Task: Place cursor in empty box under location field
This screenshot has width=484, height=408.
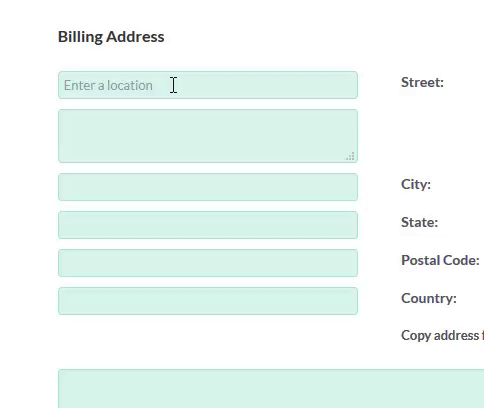Action: pyautogui.click(x=208, y=136)
